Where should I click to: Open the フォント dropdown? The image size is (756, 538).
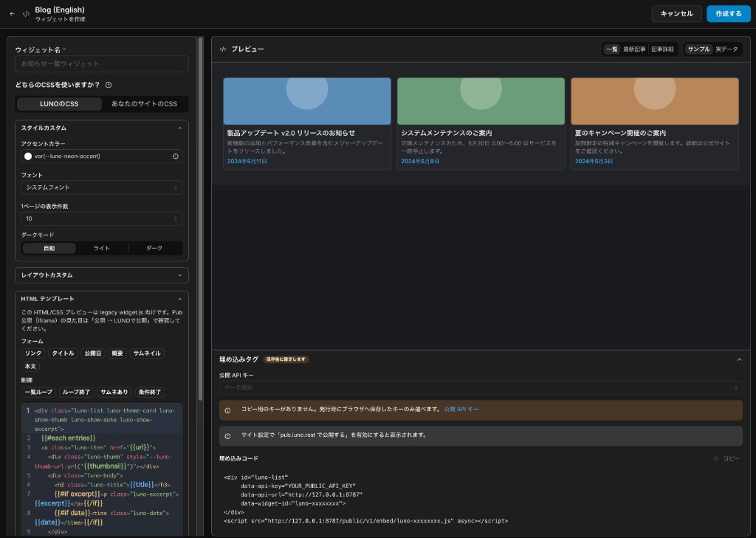[102, 187]
